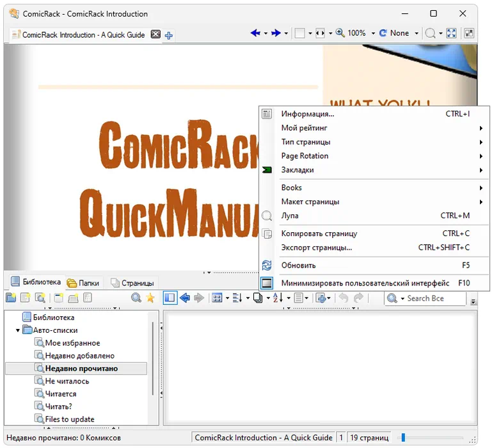Select Библиотека root in tree
The height and width of the screenshot is (448, 494).
pos(49,317)
